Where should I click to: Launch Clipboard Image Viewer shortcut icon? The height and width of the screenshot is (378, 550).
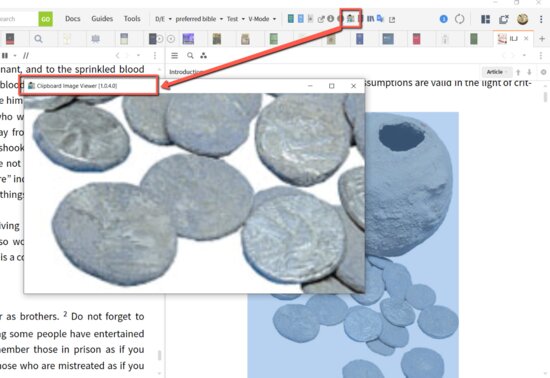tap(350, 19)
